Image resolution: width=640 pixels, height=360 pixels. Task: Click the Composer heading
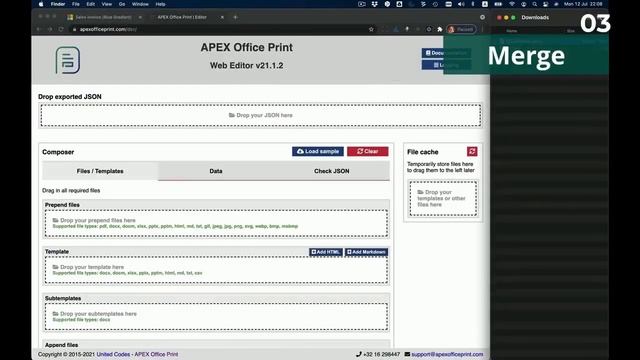[x=58, y=152]
